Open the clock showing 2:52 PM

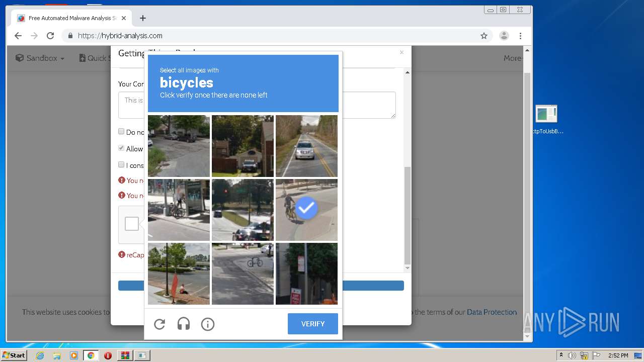[x=618, y=355]
